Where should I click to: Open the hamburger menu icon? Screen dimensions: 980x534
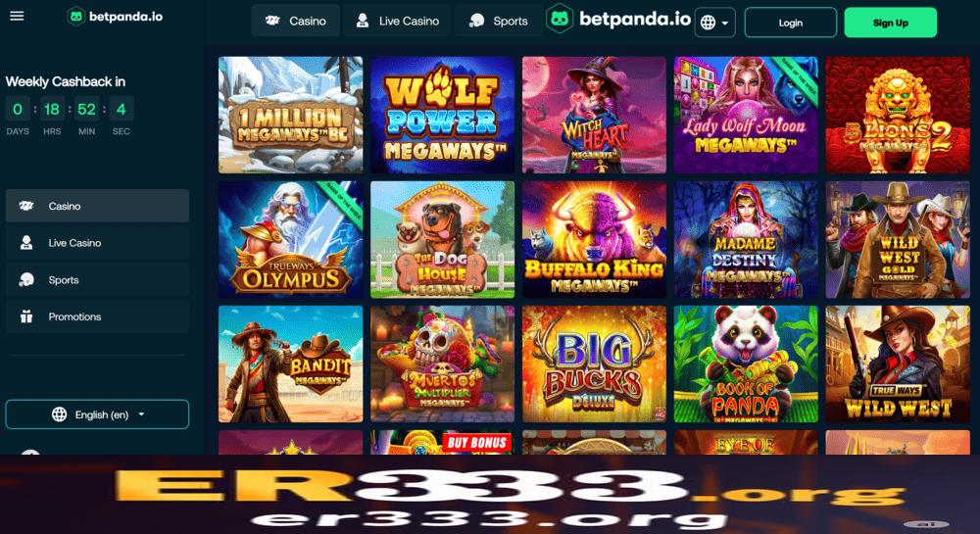tap(17, 16)
